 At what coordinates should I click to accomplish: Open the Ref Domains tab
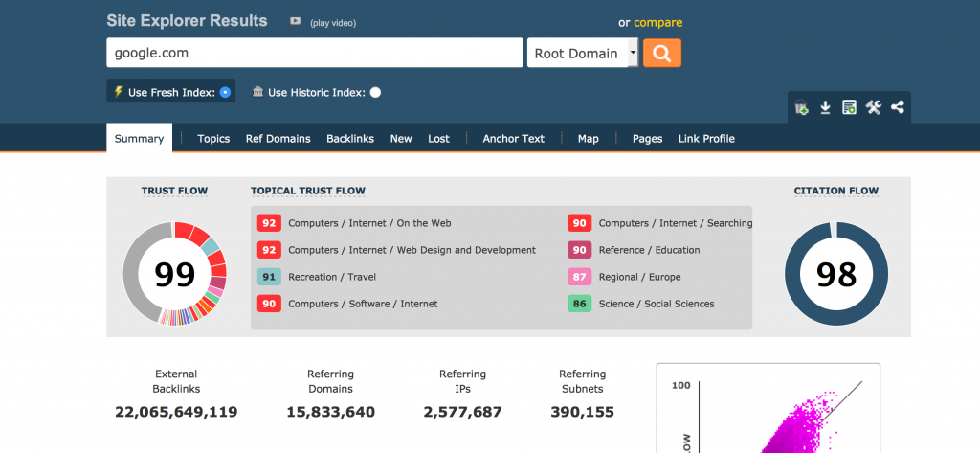point(278,138)
